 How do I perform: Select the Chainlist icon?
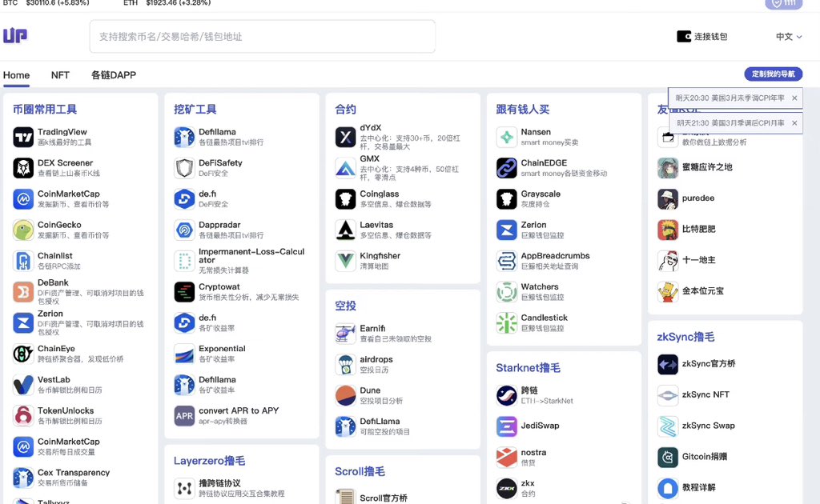[23, 261]
